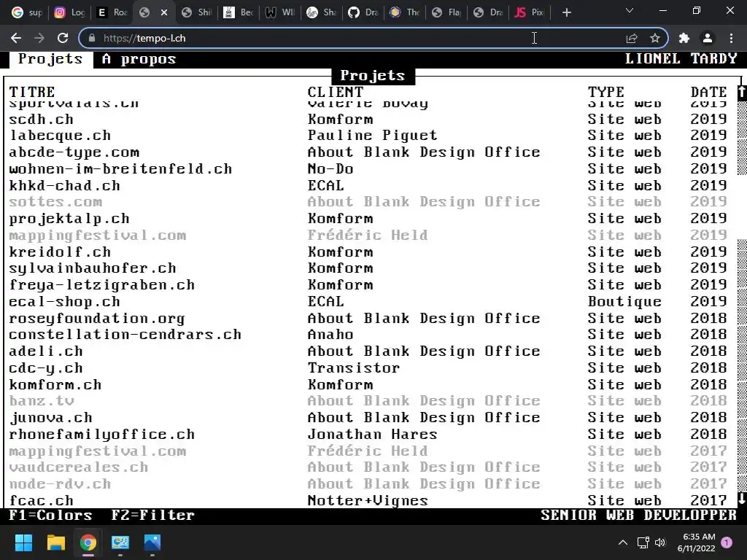The image size is (747, 560).
Task: Open the junova.ch project
Action: point(50,418)
